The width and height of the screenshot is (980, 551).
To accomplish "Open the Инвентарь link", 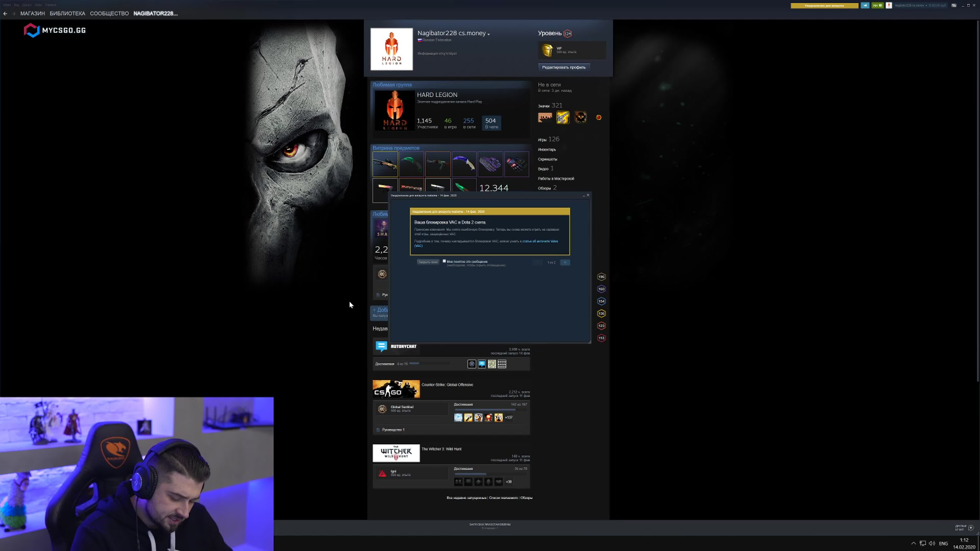I will (x=547, y=149).
